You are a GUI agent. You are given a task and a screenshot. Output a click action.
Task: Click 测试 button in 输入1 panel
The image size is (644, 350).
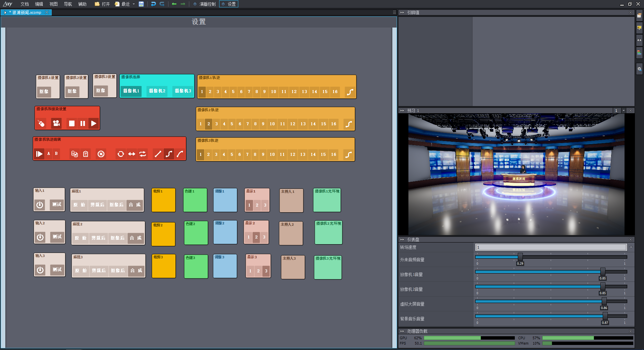tap(57, 204)
